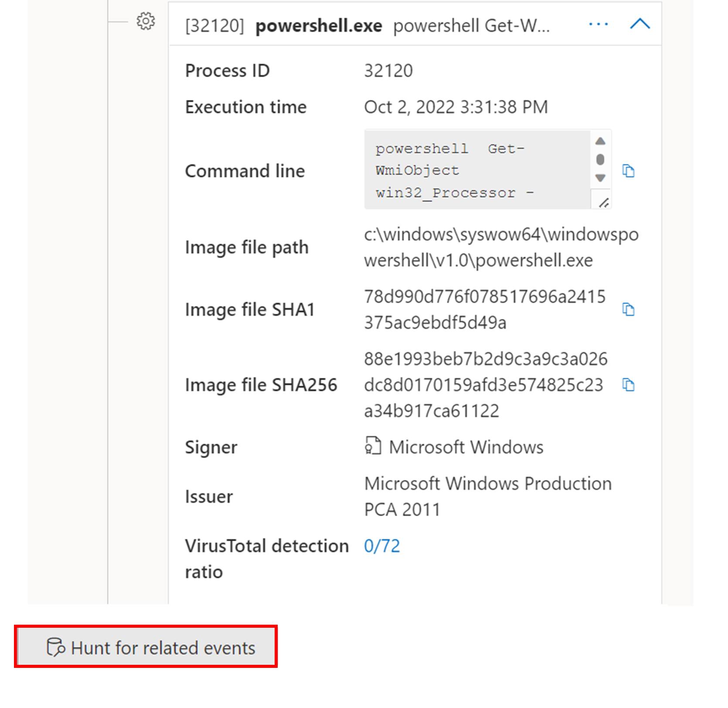Open the three-dot more actions menu

click(x=598, y=24)
